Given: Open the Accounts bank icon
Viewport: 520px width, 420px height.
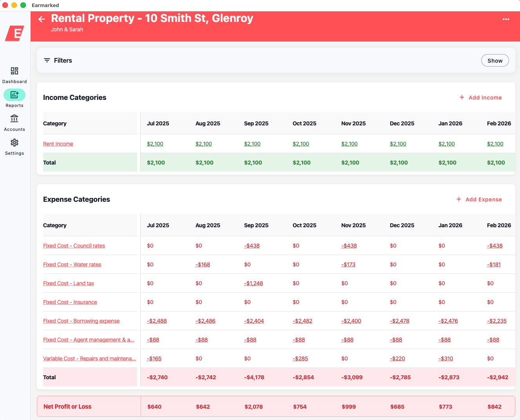Looking at the screenshot, I should 14,118.
